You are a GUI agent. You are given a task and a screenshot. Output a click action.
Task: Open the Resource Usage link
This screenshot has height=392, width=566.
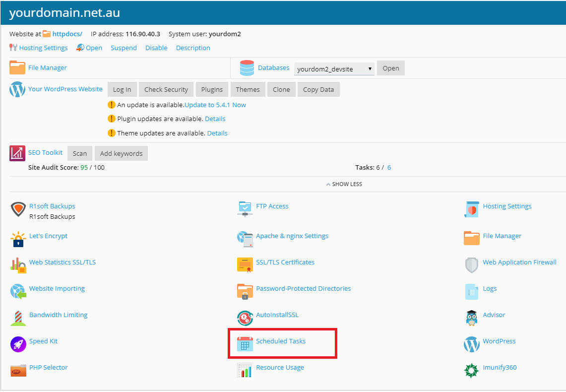(280, 368)
